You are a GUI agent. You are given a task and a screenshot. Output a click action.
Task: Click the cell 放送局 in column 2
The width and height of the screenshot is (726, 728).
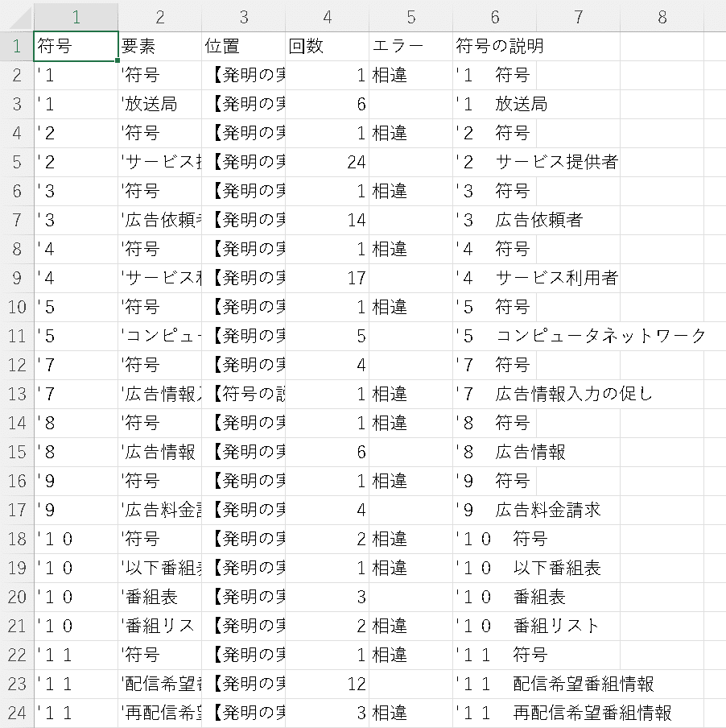tap(160, 104)
